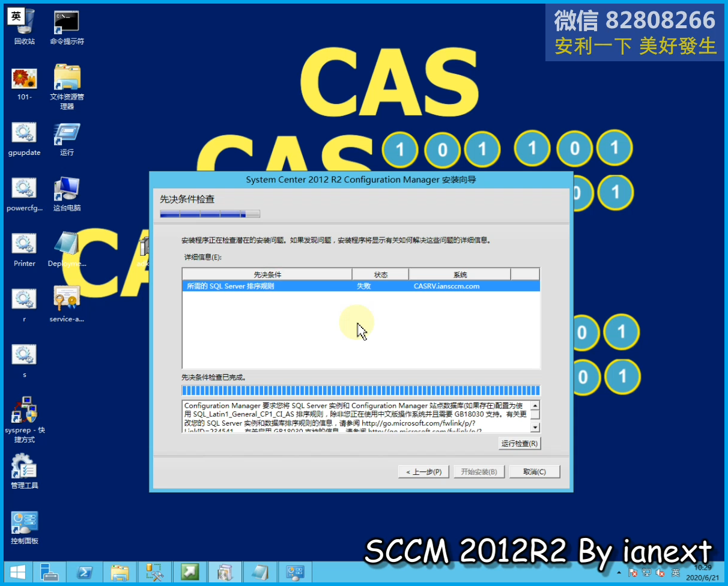Open the 这台电脑 desktop icon

(x=67, y=195)
